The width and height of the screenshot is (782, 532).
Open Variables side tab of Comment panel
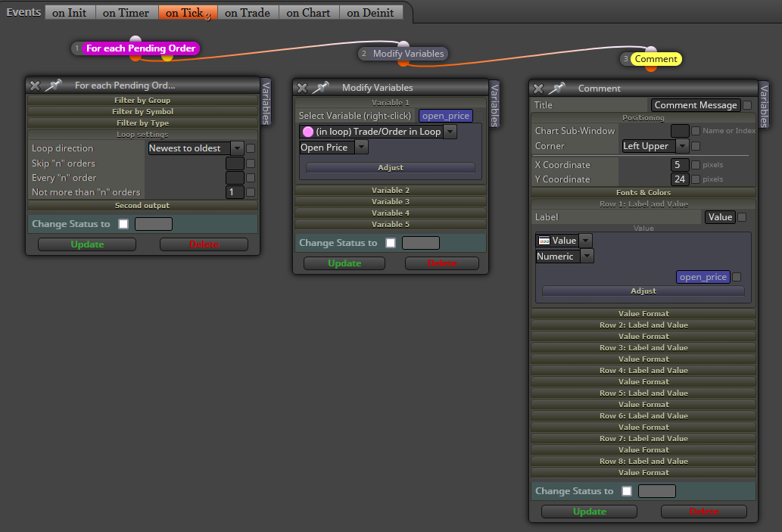764,106
